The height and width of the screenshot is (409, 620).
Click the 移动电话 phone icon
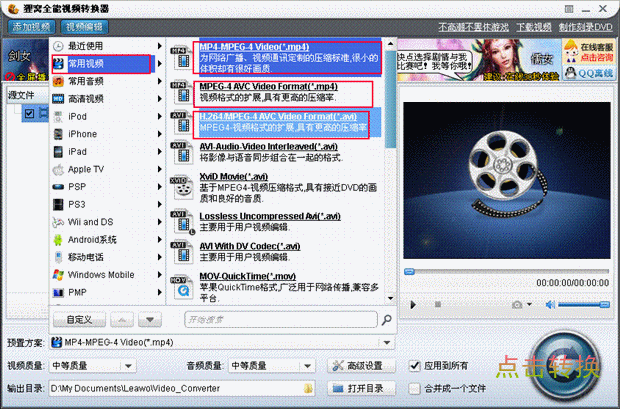point(58,257)
